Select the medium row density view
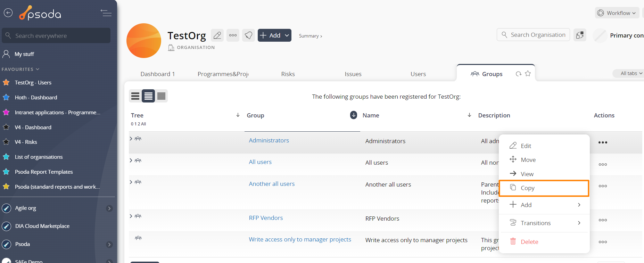Viewport: 644px width, 263px height. (x=148, y=96)
